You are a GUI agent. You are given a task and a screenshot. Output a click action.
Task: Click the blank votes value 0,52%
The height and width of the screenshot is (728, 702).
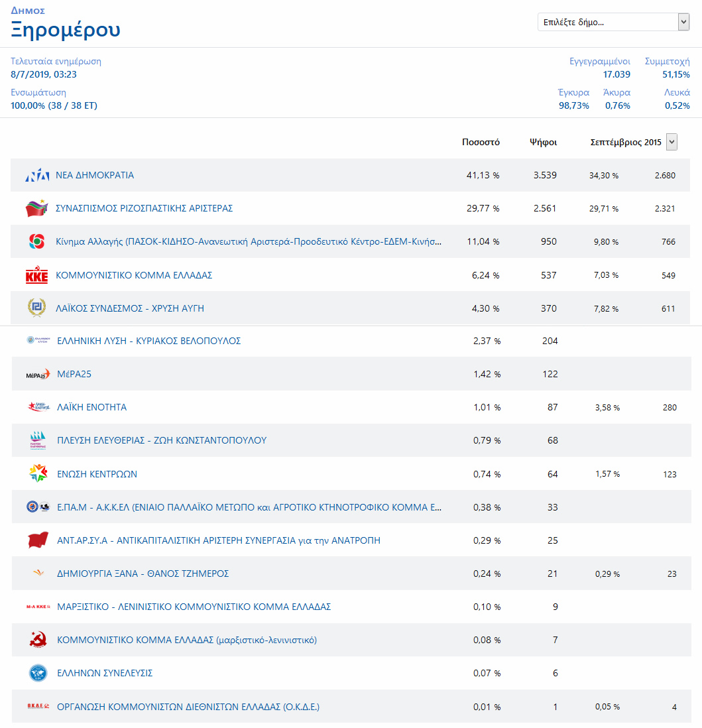677,105
